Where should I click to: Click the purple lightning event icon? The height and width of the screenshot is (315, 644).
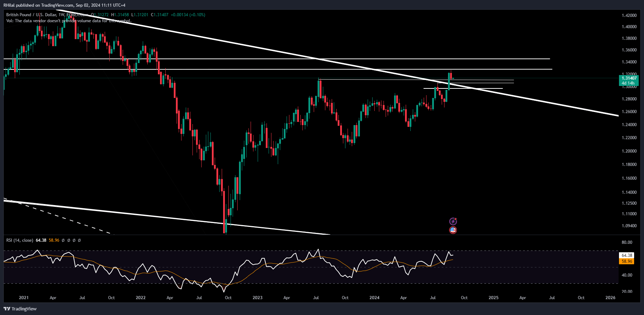coord(453,221)
